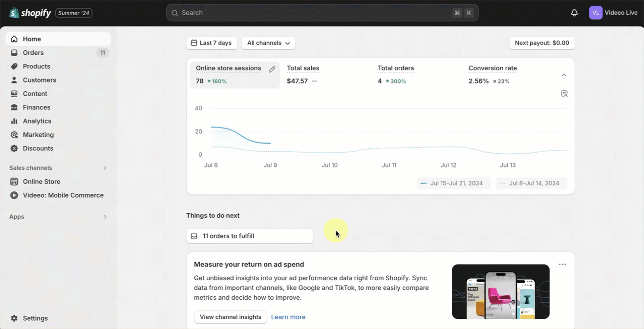This screenshot has height=329, width=644.
Task: Open the Videeo Live account avatar
Action: pyautogui.click(x=595, y=13)
